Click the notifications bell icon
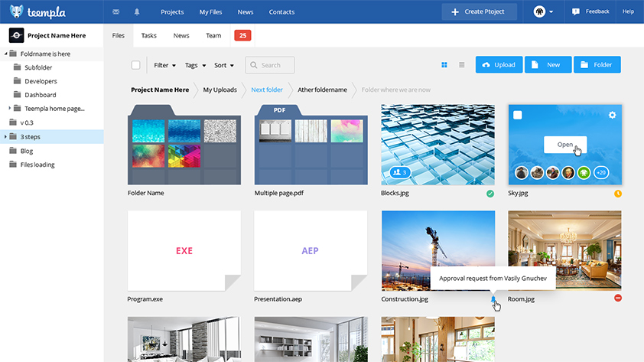Viewport: 644px width, 362px height. pos(137,12)
